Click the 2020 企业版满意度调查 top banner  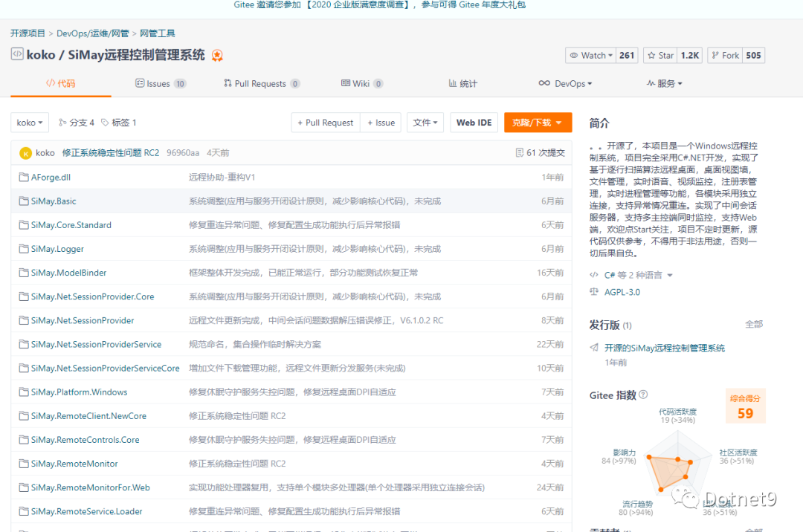tap(379, 5)
